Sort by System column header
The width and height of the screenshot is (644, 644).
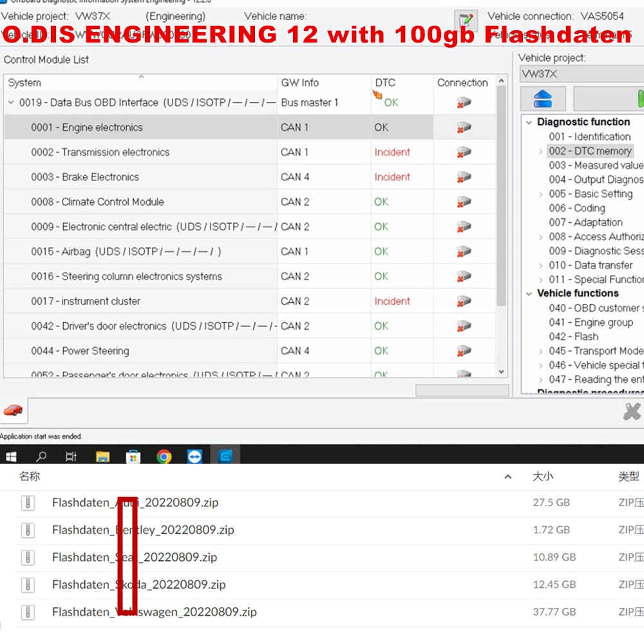tap(140, 82)
